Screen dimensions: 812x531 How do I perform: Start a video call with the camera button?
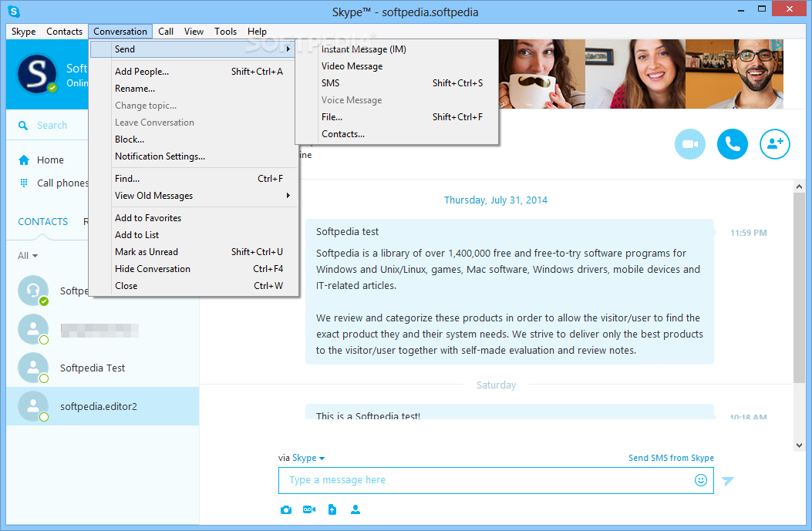click(x=690, y=144)
